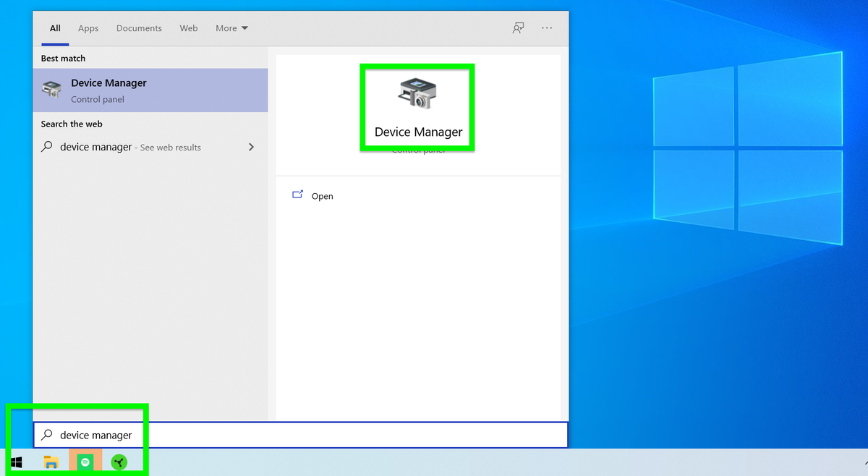This screenshot has height=476, width=868.
Task: Open the green circular app on the taskbar
Action: click(x=119, y=461)
